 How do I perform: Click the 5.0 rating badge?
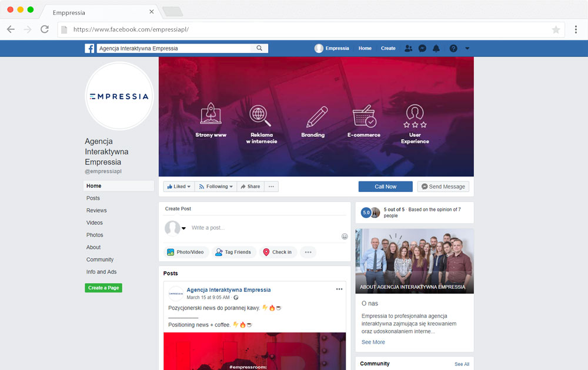point(366,213)
